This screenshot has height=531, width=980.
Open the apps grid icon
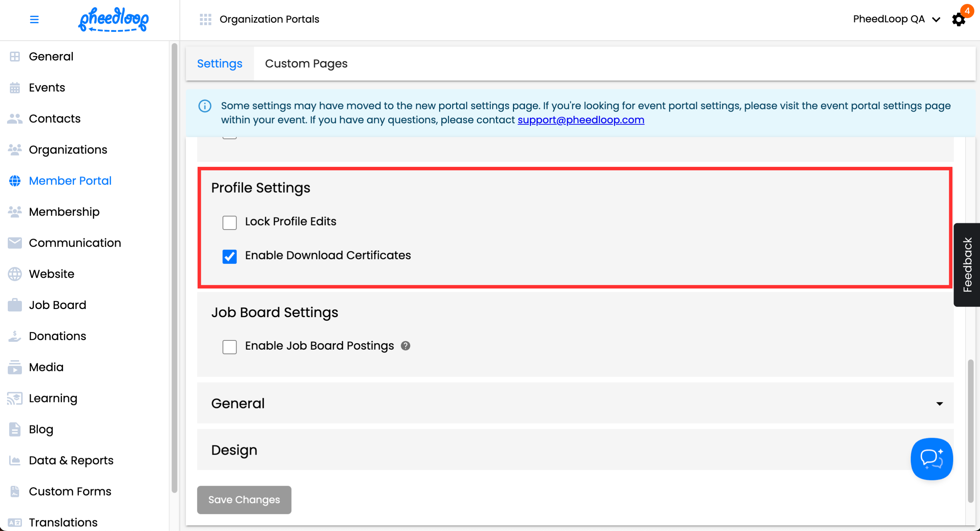tap(205, 19)
